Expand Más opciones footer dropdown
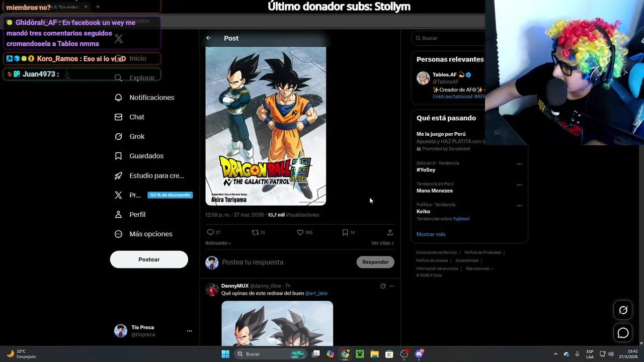The height and width of the screenshot is (362, 644). tap(479, 268)
